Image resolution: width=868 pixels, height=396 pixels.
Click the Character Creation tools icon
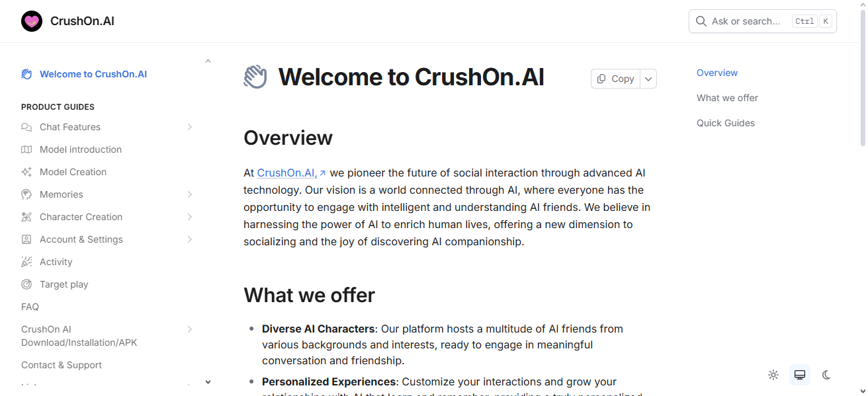(26, 217)
